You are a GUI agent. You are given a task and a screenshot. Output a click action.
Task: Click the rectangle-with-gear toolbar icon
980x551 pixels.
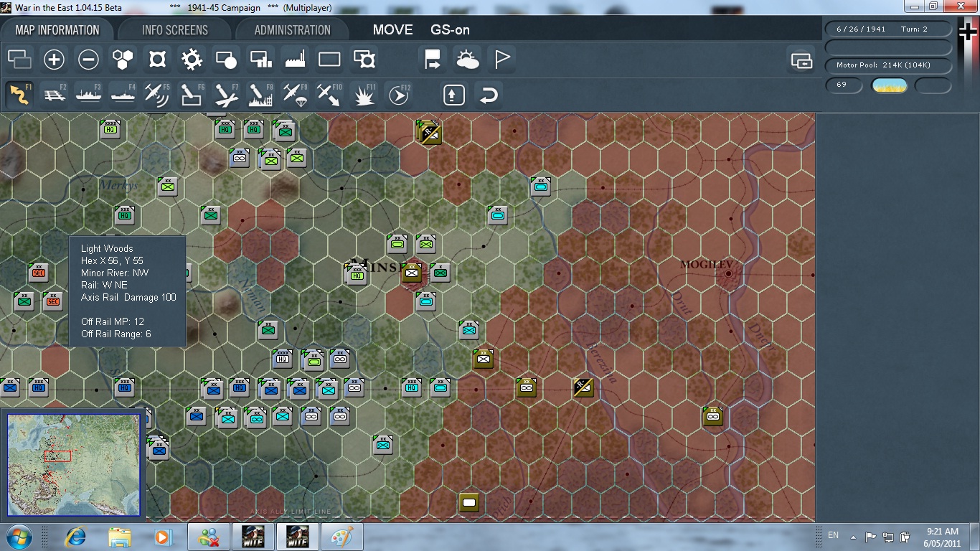pyautogui.click(x=364, y=59)
